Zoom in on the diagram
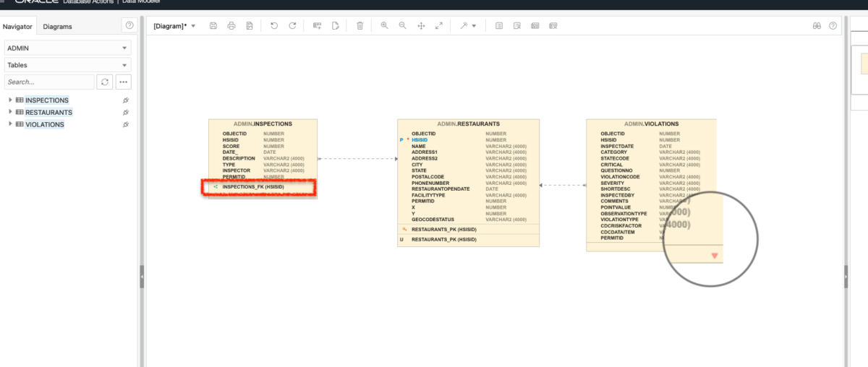868x367 pixels. tap(385, 26)
